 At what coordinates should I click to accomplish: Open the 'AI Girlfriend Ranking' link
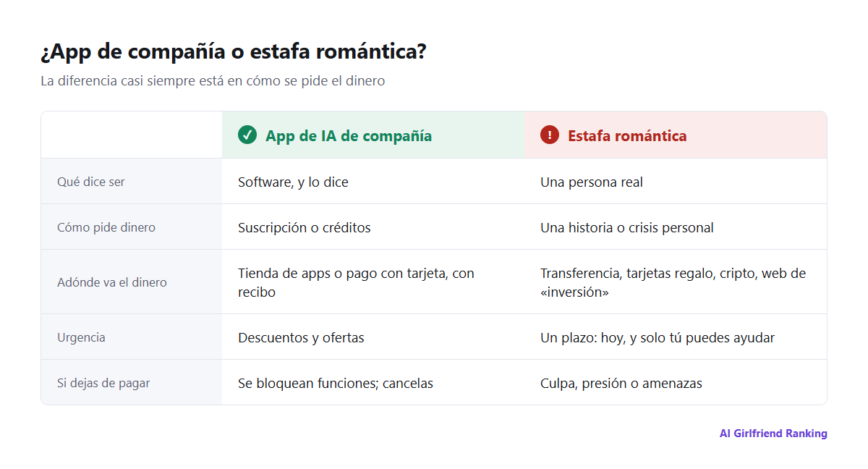(x=773, y=434)
